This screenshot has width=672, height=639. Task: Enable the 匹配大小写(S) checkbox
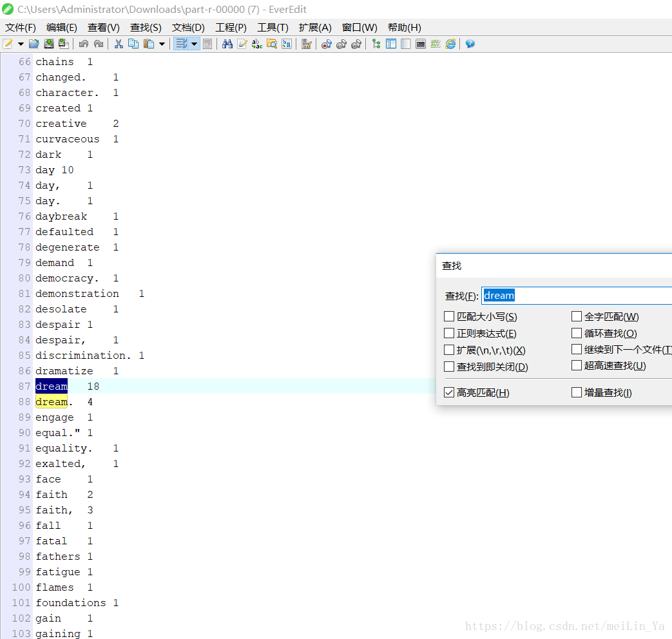pos(449,317)
